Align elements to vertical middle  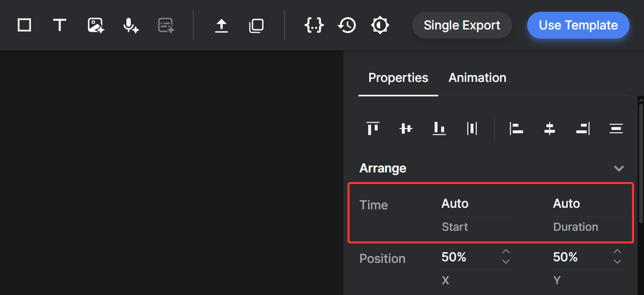point(406,128)
